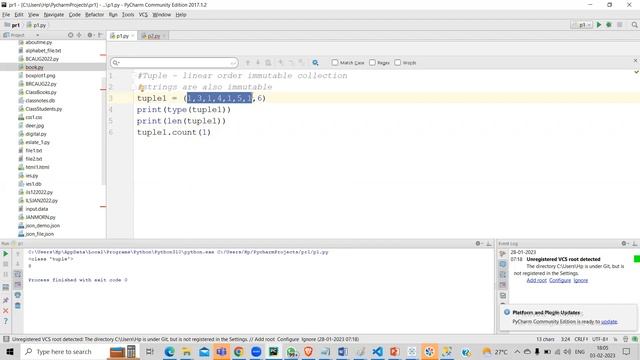Hide Project tool window icon
640x360 pixels.
100,36
